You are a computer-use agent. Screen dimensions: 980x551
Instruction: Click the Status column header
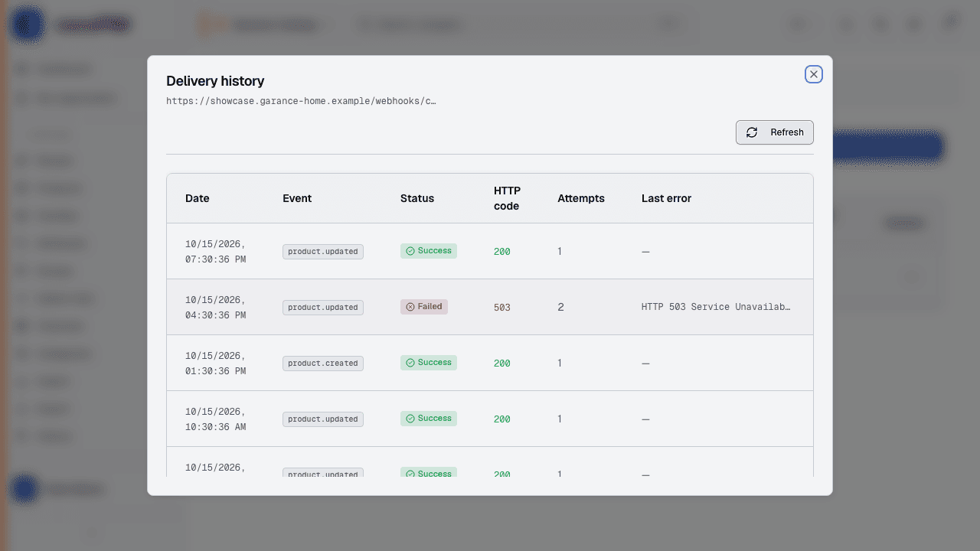pos(417,198)
